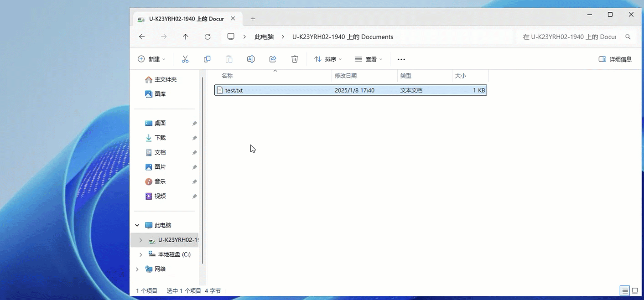Open the 查看 view dropdown
The image size is (644, 300).
(369, 59)
